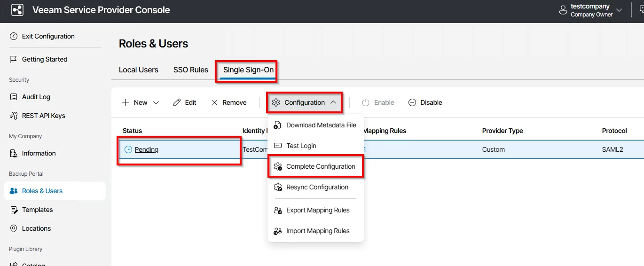Click the SAML2 protocol cell
The height and width of the screenshot is (266, 644).
coord(613,149)
